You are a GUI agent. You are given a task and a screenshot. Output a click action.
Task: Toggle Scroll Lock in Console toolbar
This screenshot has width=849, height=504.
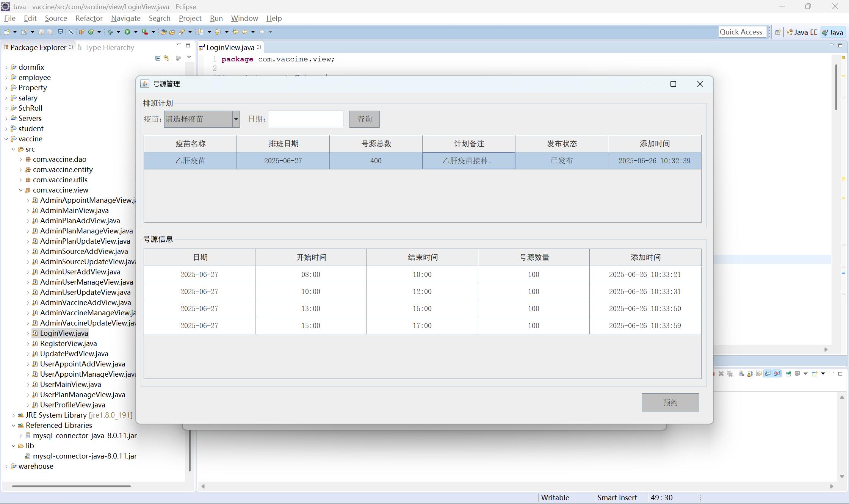click(750, 374)
